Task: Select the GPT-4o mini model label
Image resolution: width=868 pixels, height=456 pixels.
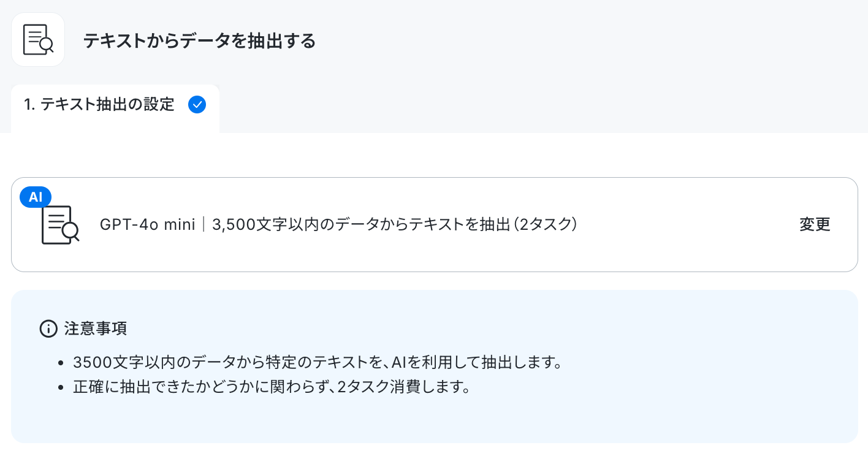Action: [x=147, y=225]
